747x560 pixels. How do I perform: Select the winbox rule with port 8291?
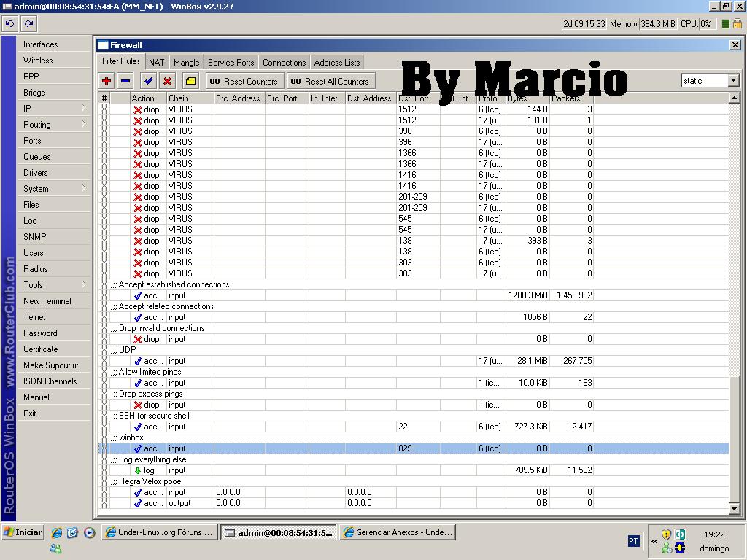pos(414,448)
